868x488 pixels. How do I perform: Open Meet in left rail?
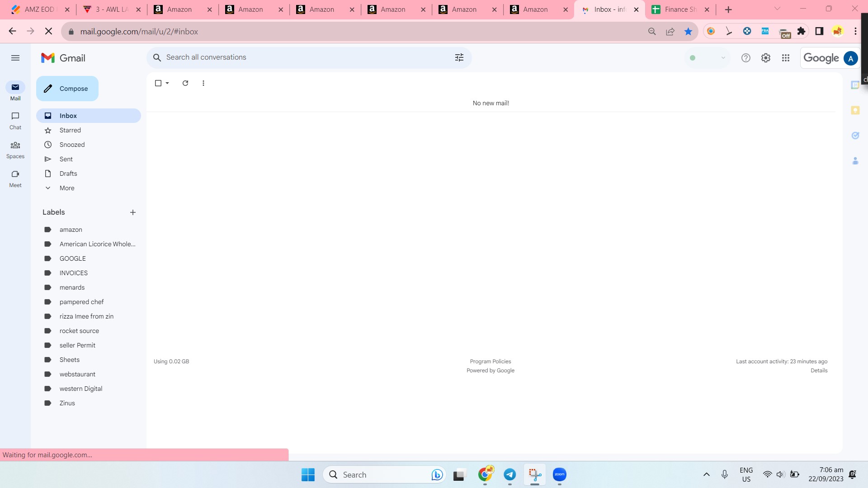tap(15, 178)
